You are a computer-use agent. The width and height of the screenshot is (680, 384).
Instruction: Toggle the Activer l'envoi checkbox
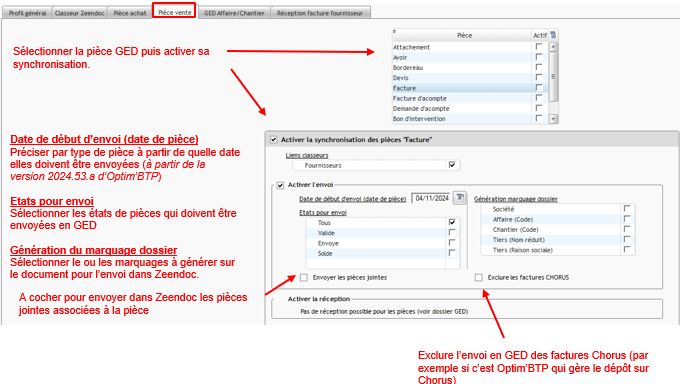(x=280, y=185)
